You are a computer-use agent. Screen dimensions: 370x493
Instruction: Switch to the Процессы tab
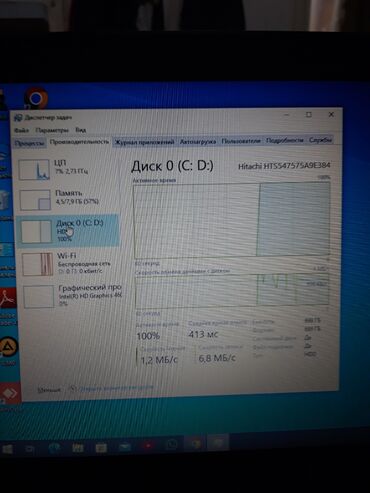(x=29, y=143)
